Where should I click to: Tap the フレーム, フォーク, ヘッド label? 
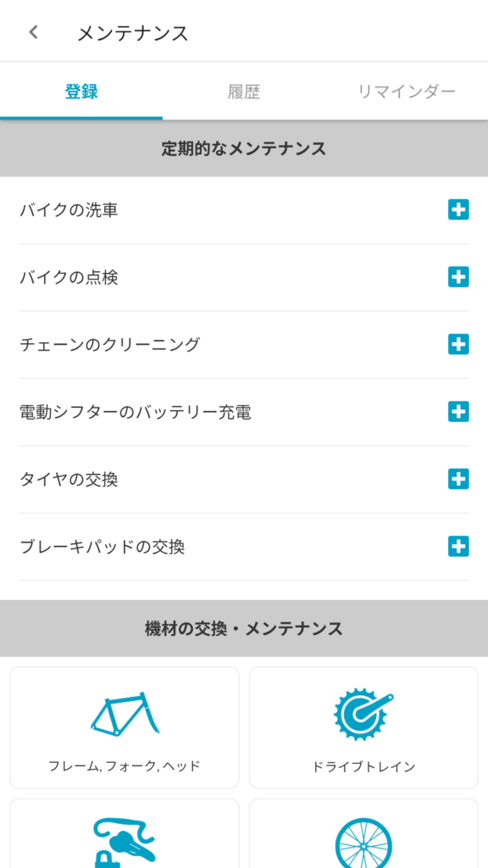(x=124, y=766)
